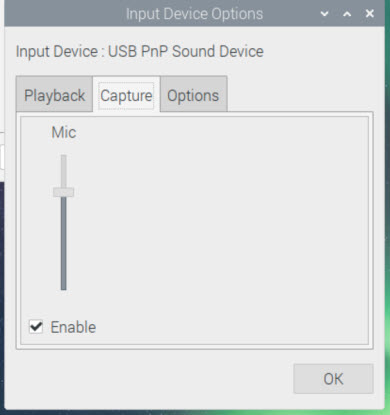Click the Enable label text
Image resolution: width=390 pixels, height=415 pixels.
click(73, 327)
